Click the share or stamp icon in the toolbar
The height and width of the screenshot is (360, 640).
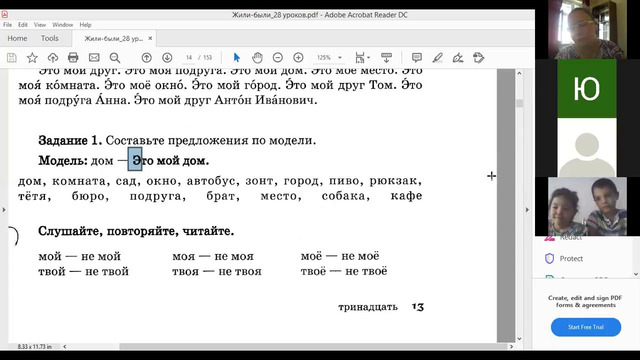[x=478, y=58]
